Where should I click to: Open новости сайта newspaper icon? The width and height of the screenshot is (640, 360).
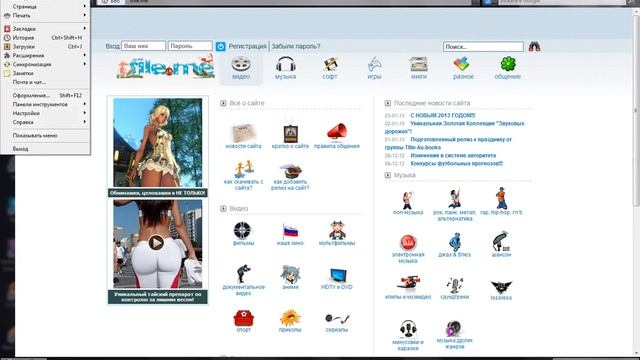pyautogui.click(x=243, y=133)
